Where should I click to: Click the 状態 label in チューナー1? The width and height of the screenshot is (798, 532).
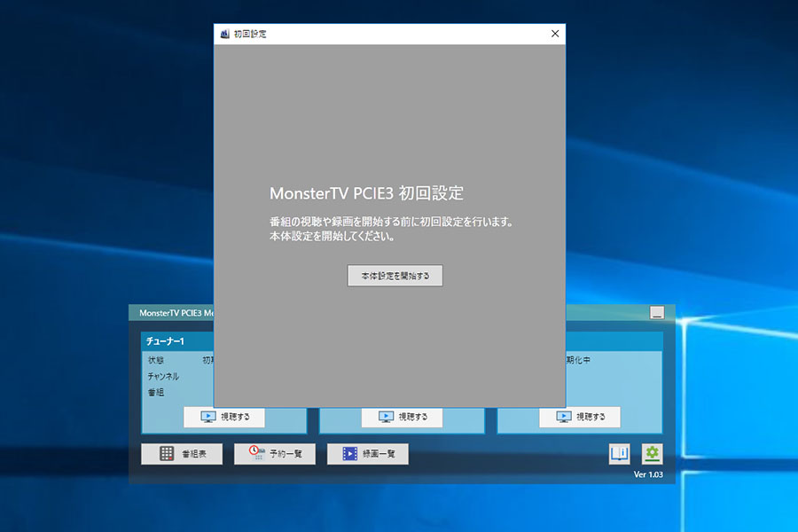click(156, 360)
